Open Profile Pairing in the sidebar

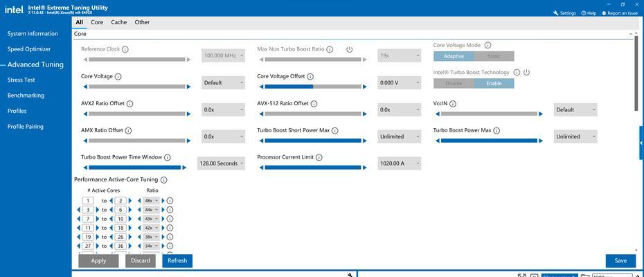26,127
